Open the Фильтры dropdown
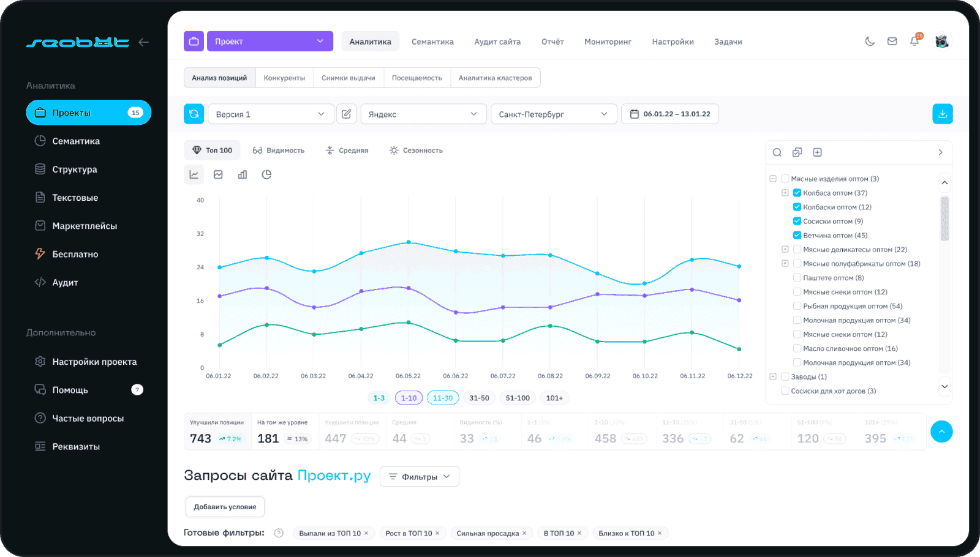Screen dimensions: 980x557 click(x=420, y=477)
